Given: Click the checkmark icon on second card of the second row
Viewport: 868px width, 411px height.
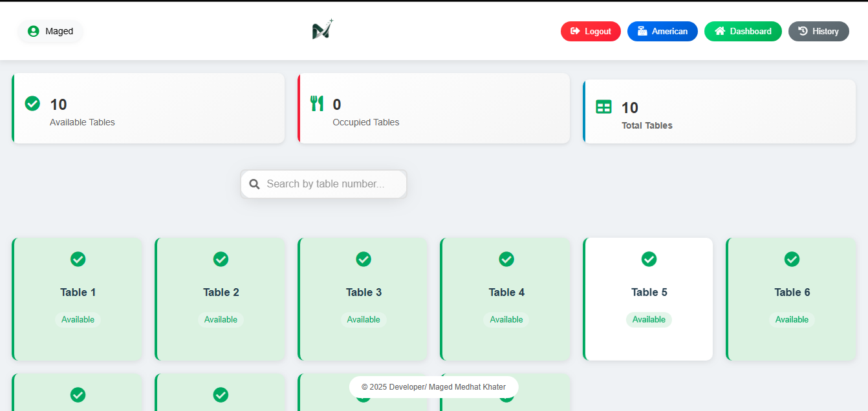Looking at the screenshot, I should pyautogui.click(x=221, y=395).
